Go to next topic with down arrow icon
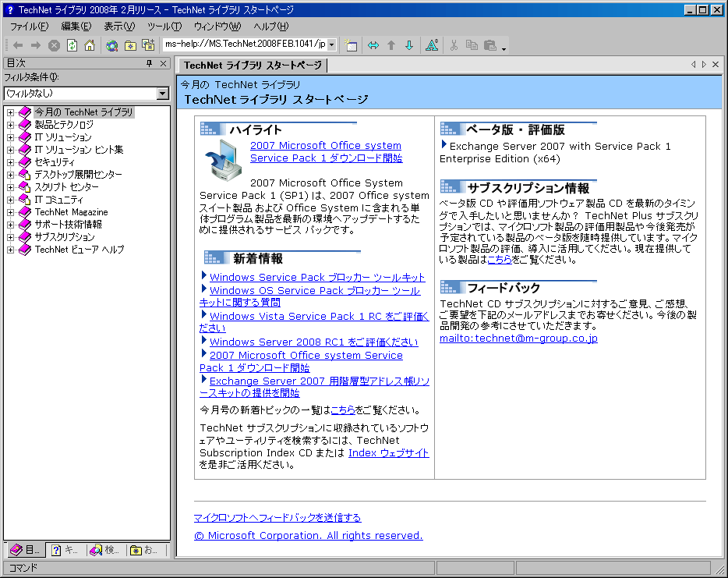The width and height of the screenshot is (728, 578). tap(409, 45)
